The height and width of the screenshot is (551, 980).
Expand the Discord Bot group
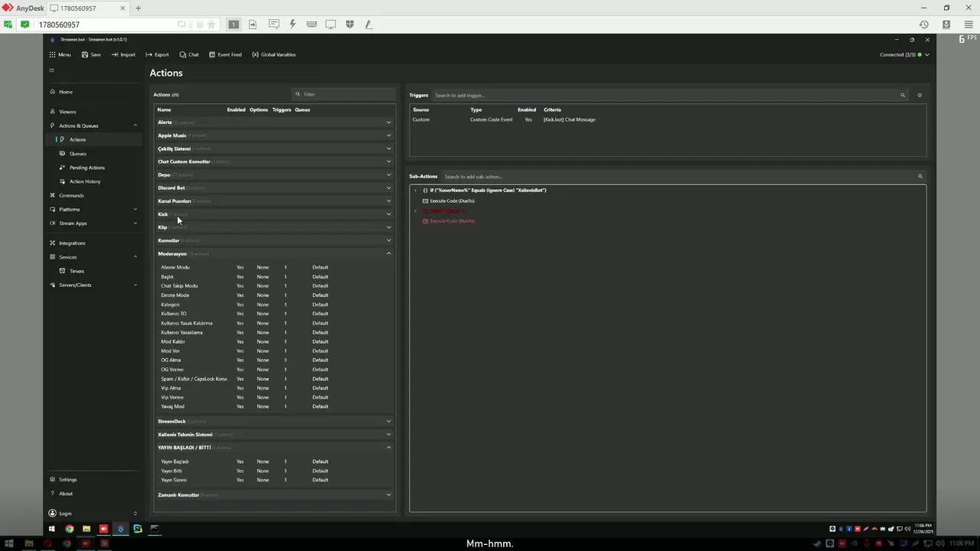click(389, 187)
